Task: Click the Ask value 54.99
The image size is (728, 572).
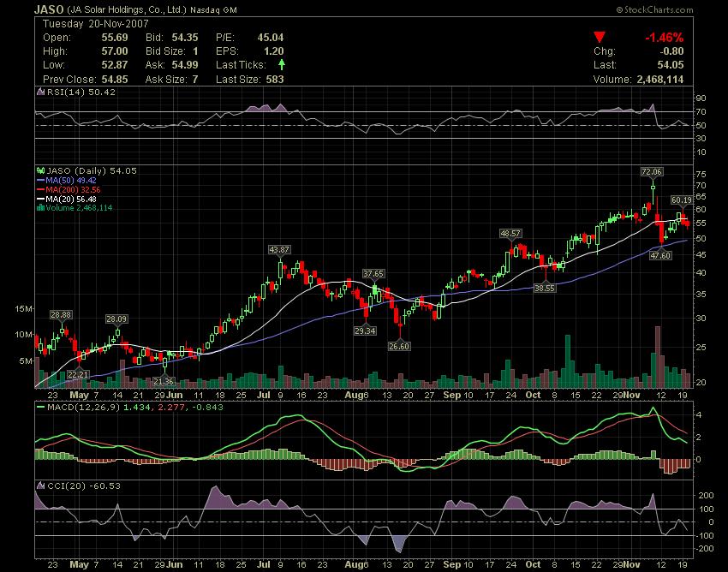Action: point(185,65)
